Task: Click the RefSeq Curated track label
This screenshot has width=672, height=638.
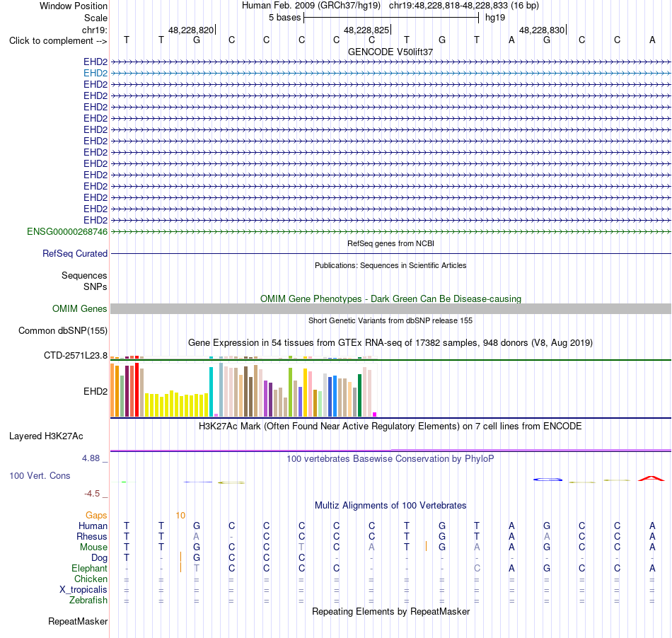Action: coord(75,254)
